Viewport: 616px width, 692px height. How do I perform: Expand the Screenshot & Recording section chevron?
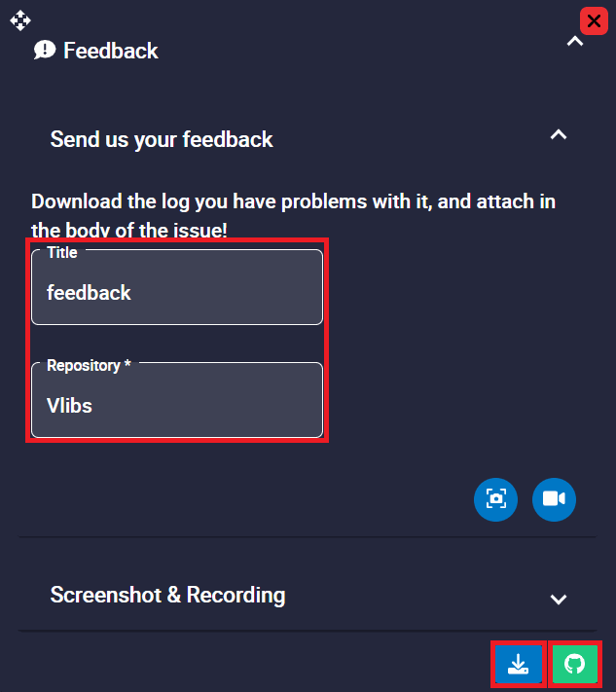(x=558, y=599)
